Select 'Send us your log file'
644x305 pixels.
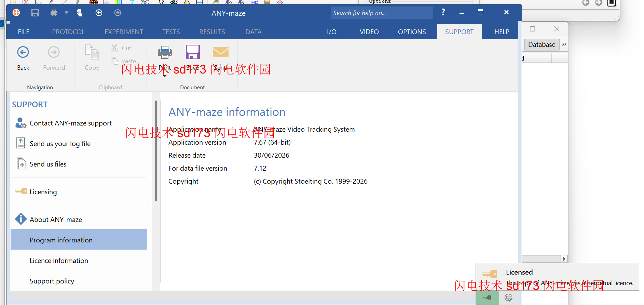[x=60, y=144]
